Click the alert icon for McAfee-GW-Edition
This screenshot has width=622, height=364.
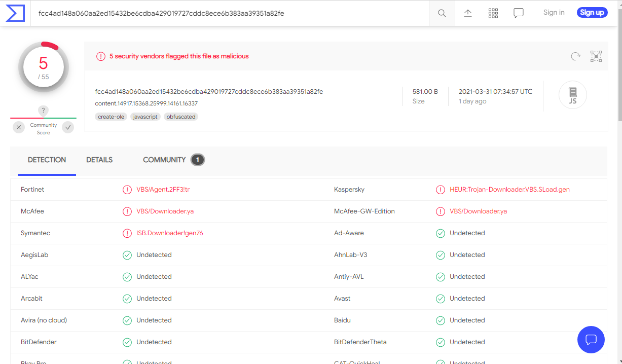coord(441,211)
